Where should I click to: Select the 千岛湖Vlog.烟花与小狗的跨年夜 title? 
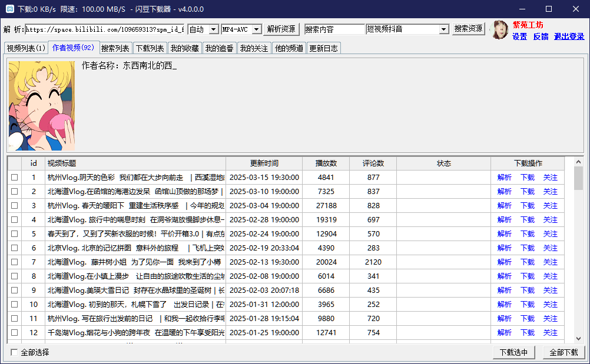136,332
